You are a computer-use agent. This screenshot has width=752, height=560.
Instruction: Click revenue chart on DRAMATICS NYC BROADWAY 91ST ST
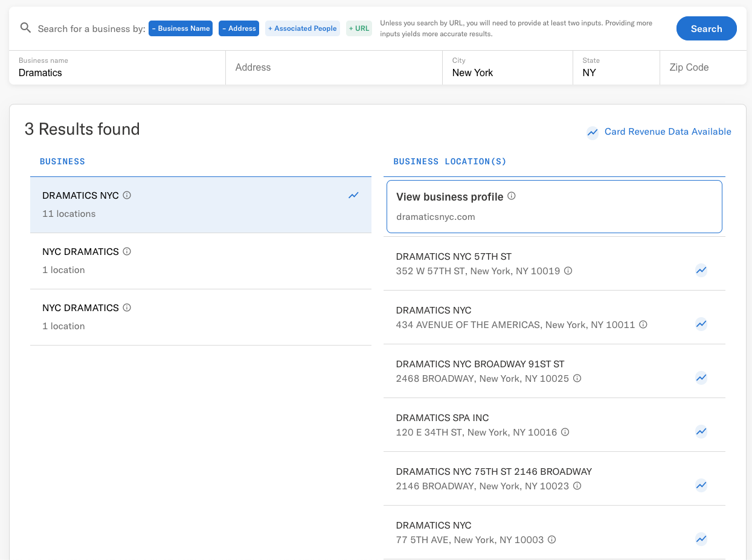tap(701, 378)
